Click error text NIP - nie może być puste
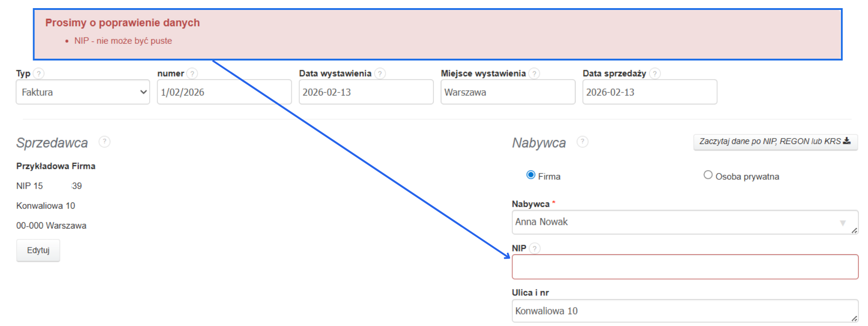 pyautogui.click(x=123, y=41)
